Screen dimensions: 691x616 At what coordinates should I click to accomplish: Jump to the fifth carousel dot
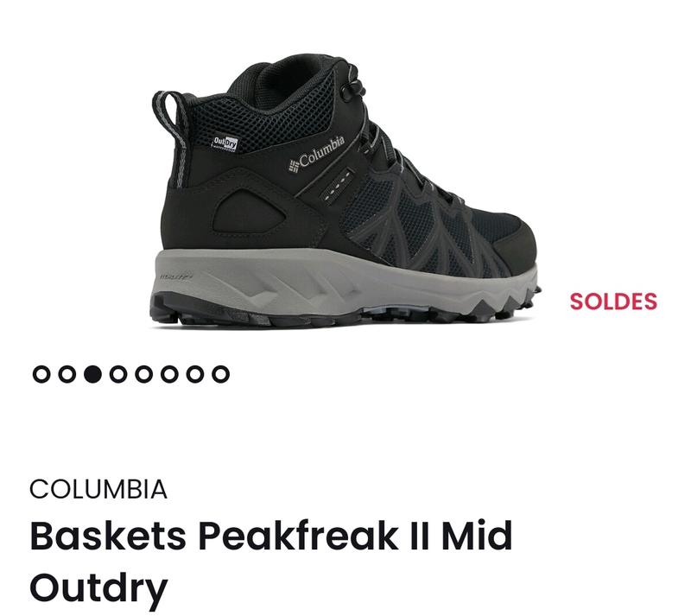click(x=143, y=374)
